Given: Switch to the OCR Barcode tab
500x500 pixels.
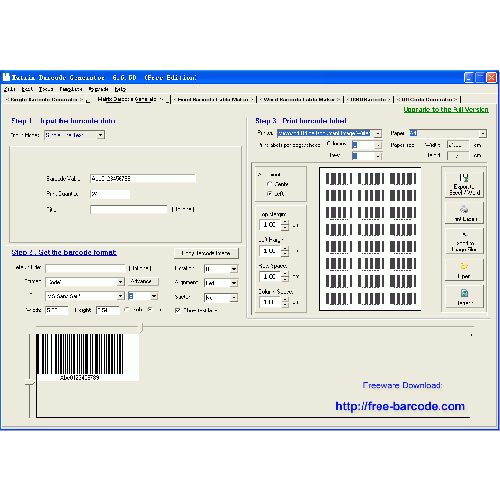Looking at the screenshot, I should tap(368, 99).
